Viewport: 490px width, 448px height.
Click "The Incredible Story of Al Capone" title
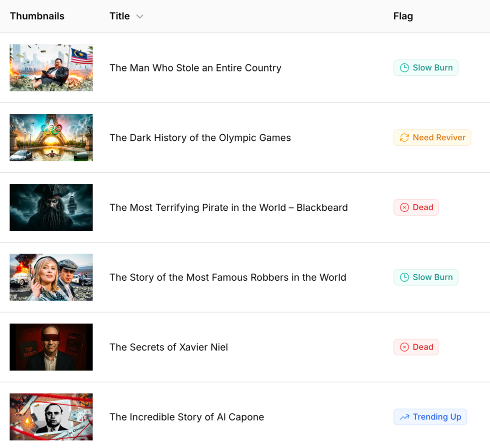[x=186, y=417]
